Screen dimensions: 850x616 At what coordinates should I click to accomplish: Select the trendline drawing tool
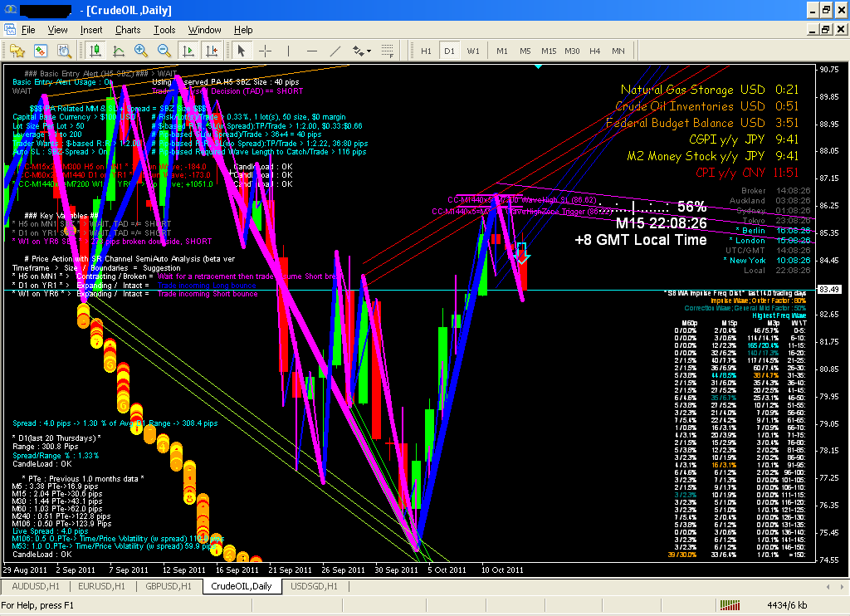click(335, 51)
